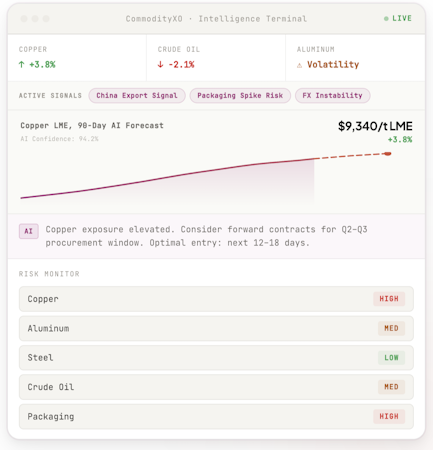
Task: Toggle the Packaging Spike Risk signal
Action: pos(240,96)
